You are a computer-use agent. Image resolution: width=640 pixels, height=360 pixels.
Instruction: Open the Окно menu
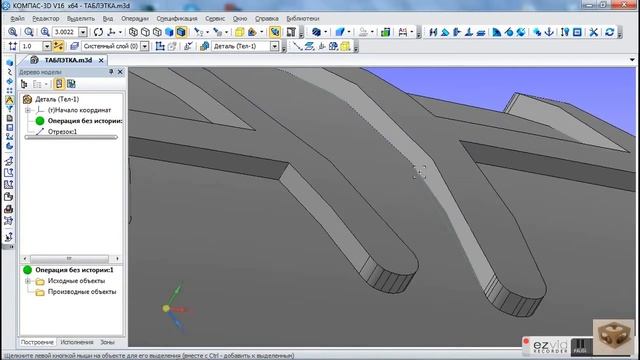pyautogui.click(x=240, y=19)
